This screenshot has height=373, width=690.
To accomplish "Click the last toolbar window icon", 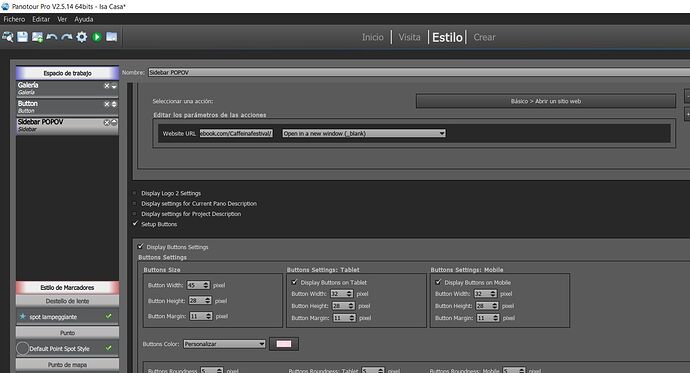I will pos(112,37).
